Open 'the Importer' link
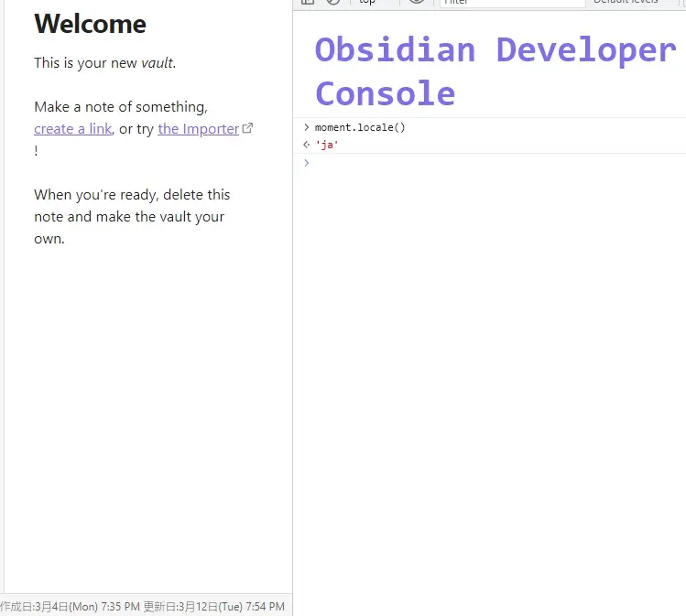686x616 pixels. tap(198, 129)
